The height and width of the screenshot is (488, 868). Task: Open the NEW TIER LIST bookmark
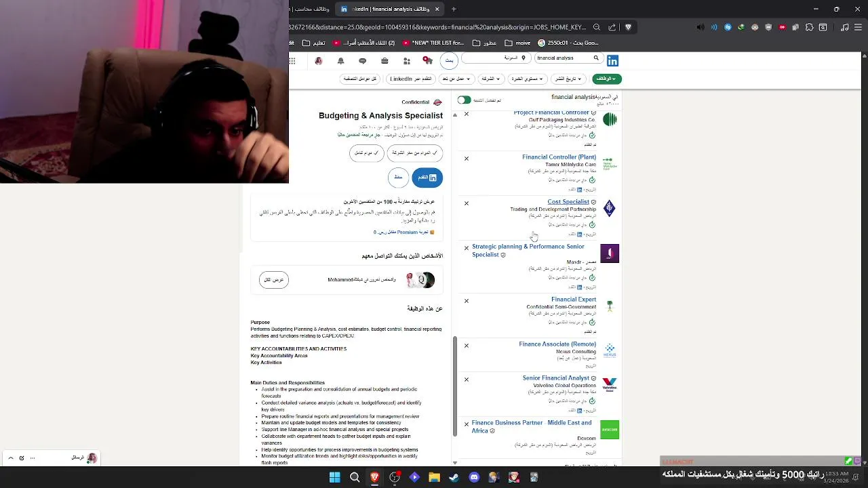(433, 43)
